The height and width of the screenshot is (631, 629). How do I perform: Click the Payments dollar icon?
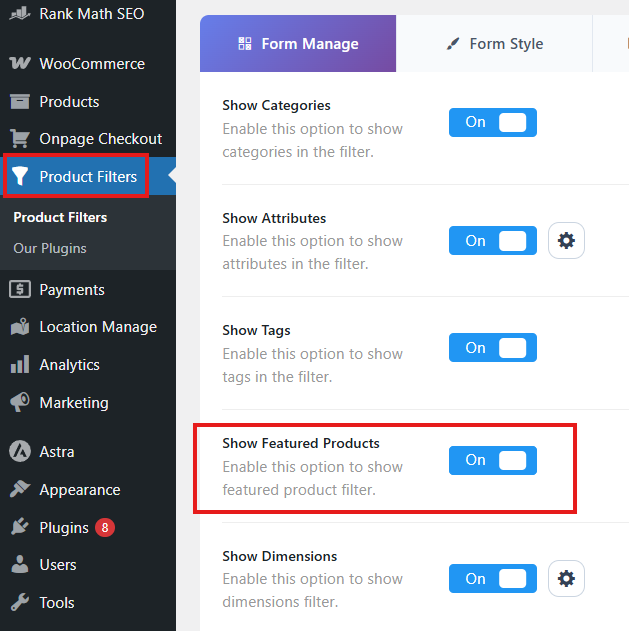tap(20, 289)
